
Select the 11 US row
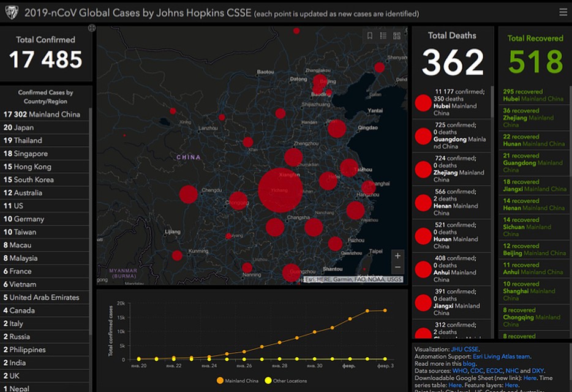45,206
